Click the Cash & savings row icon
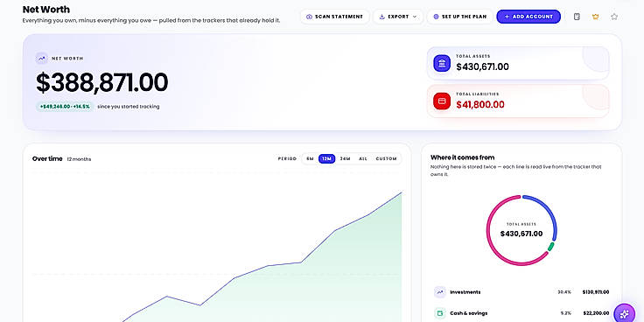Viewport: 644px width, 322px height. [440, 313]
